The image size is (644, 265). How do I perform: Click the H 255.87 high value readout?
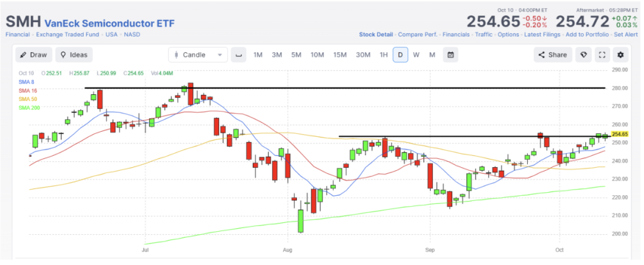coord(81,73)
